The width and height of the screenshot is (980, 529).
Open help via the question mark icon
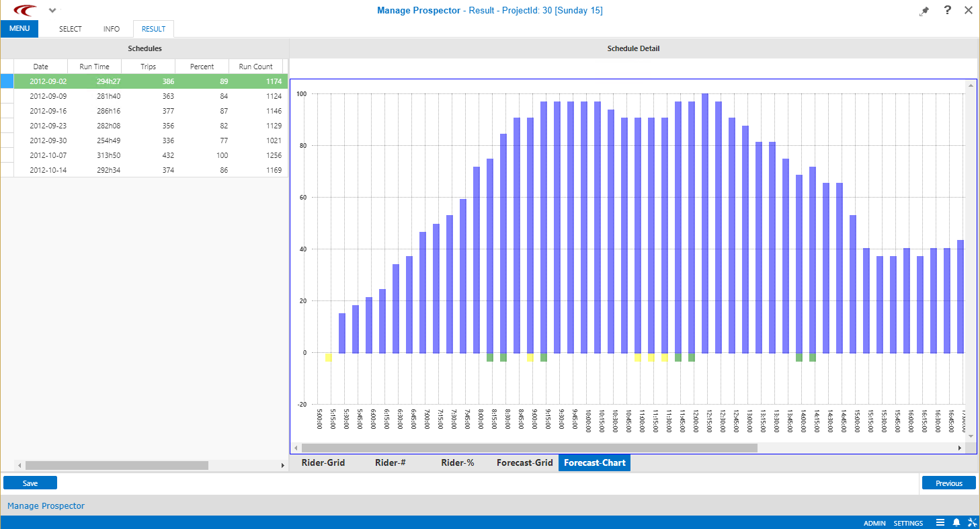[x=946, y=11]
